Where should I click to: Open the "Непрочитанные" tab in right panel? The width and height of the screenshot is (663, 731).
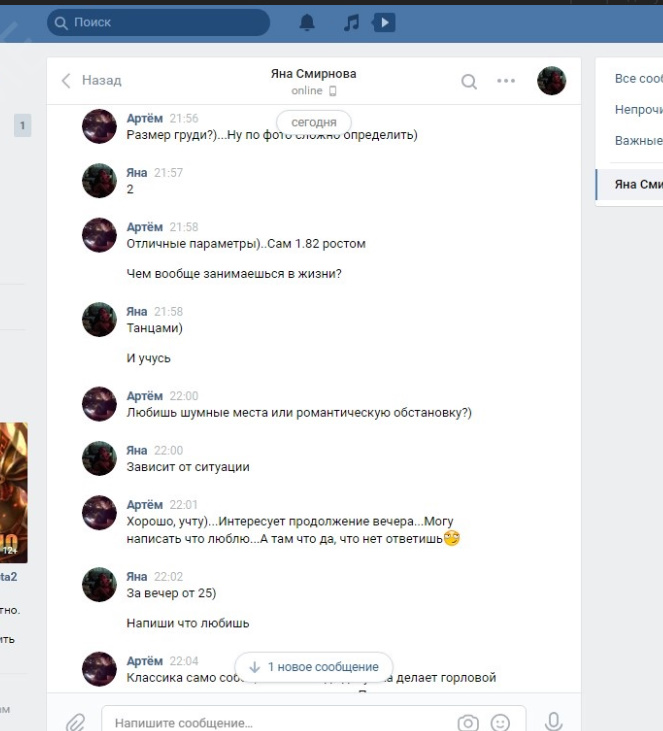tap(638, 110)
